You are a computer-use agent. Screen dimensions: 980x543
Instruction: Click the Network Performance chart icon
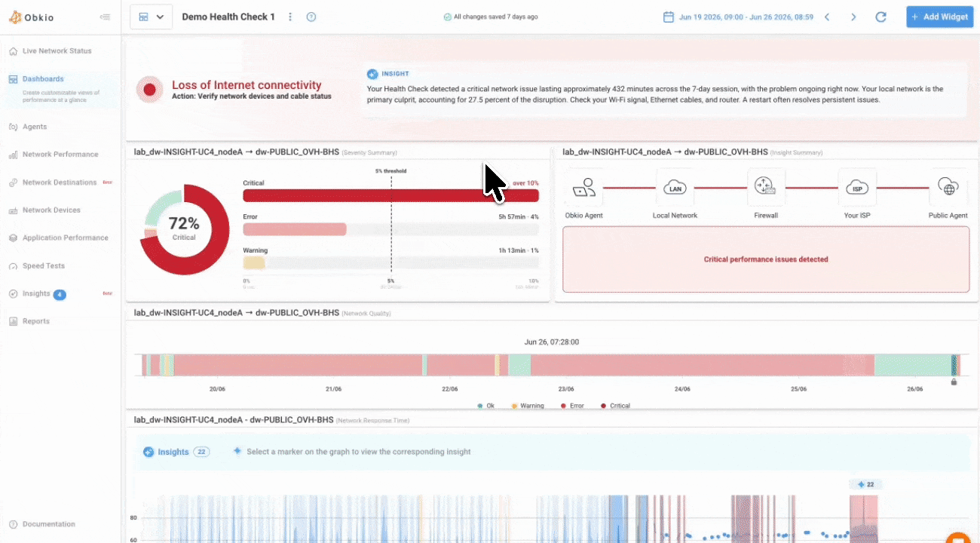click(13, 155)
